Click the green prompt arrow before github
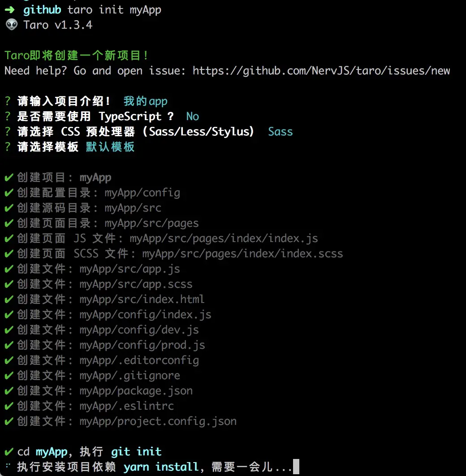This screenshot has height=476, width=466. pyautogui.click(x=10, y=10)
